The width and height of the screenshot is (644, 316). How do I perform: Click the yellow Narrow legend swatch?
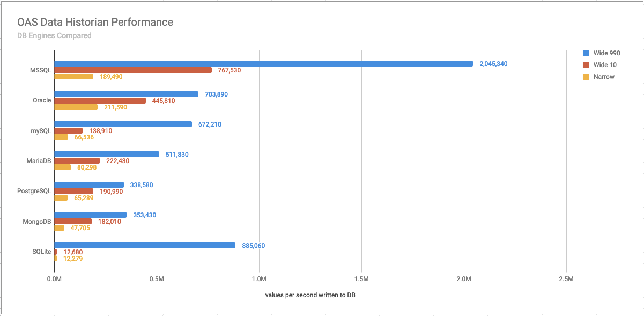pos(586,77)
